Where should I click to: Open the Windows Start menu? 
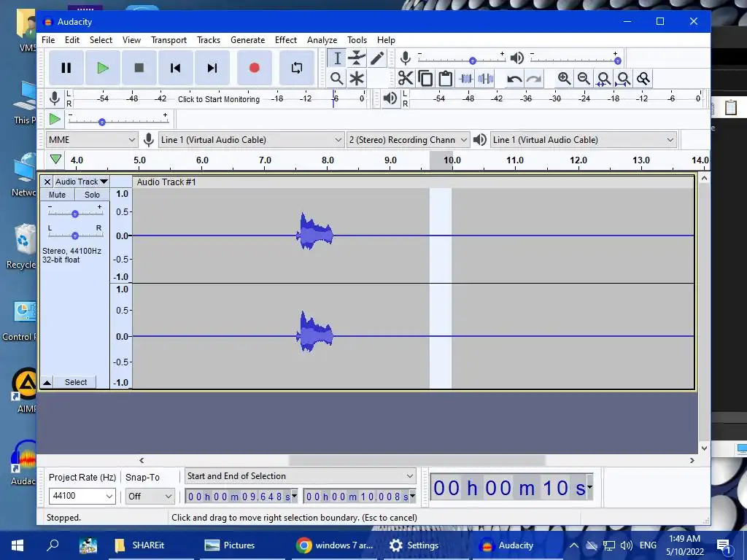pyautogui.click(x=18, y=545)
